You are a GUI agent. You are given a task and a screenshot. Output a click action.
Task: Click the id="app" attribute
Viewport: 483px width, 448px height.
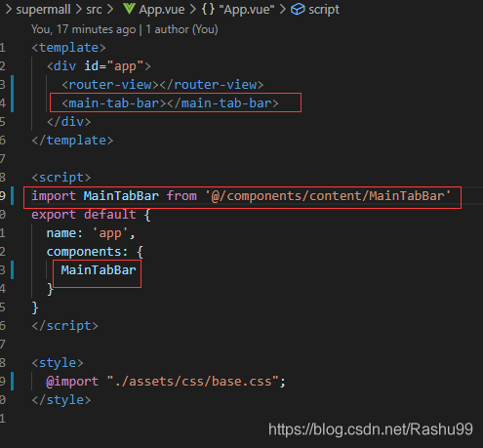114,66
